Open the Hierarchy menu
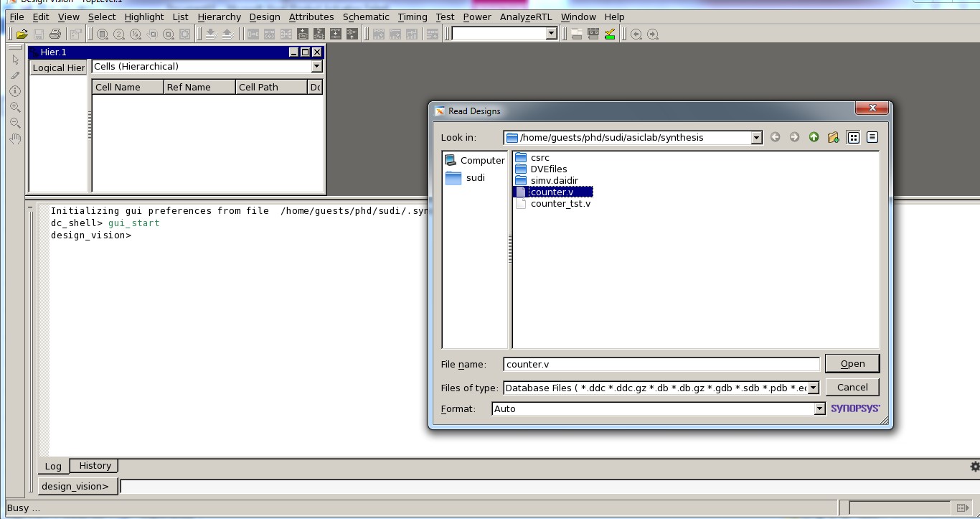 click(219, 17)
